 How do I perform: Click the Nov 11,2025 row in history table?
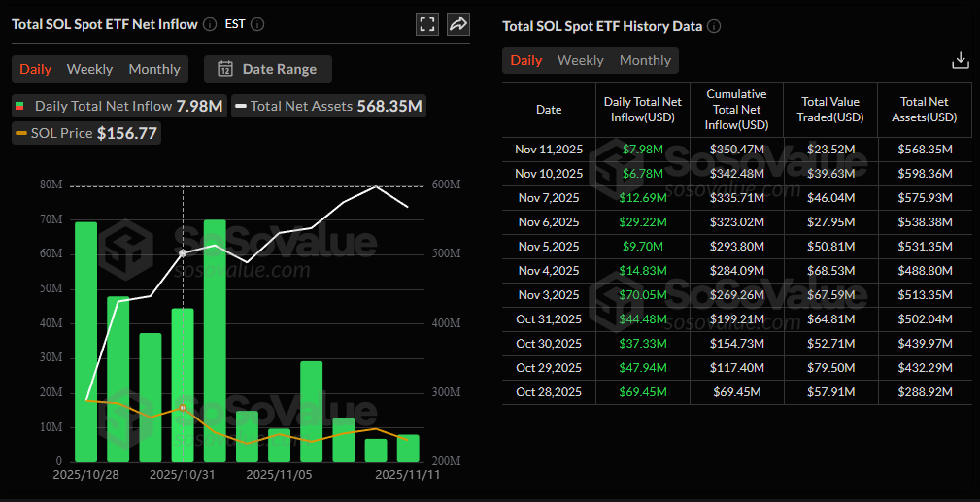(549, 150)
